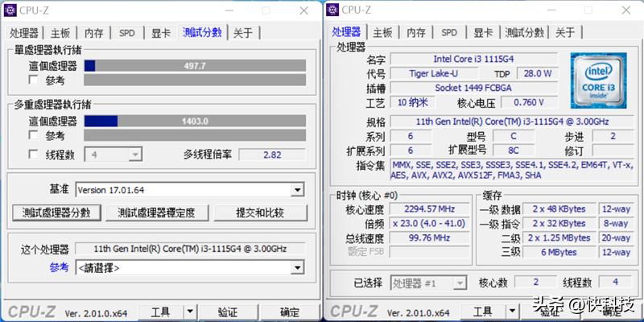The image size is (644, 322).
Task: Open 測試分數 tab in right window
Action: pos(525,33)
